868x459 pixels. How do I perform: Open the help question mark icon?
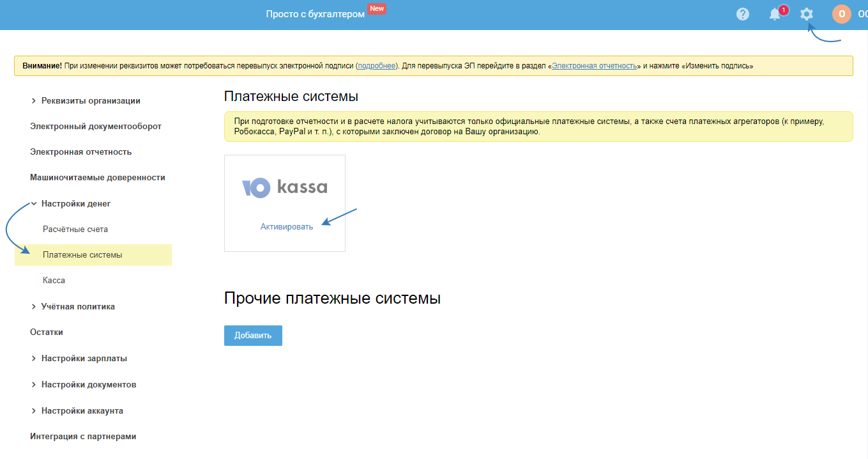[x=742, y=14]
